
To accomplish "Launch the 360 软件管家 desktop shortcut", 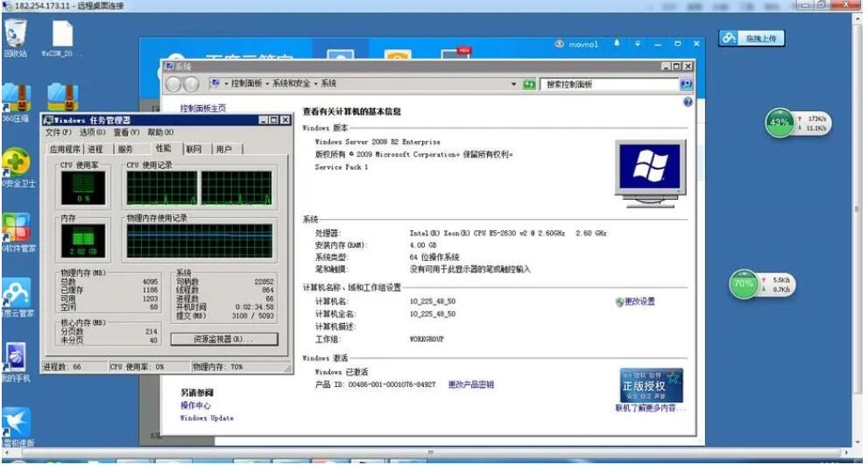I will [x=16, y=227].
